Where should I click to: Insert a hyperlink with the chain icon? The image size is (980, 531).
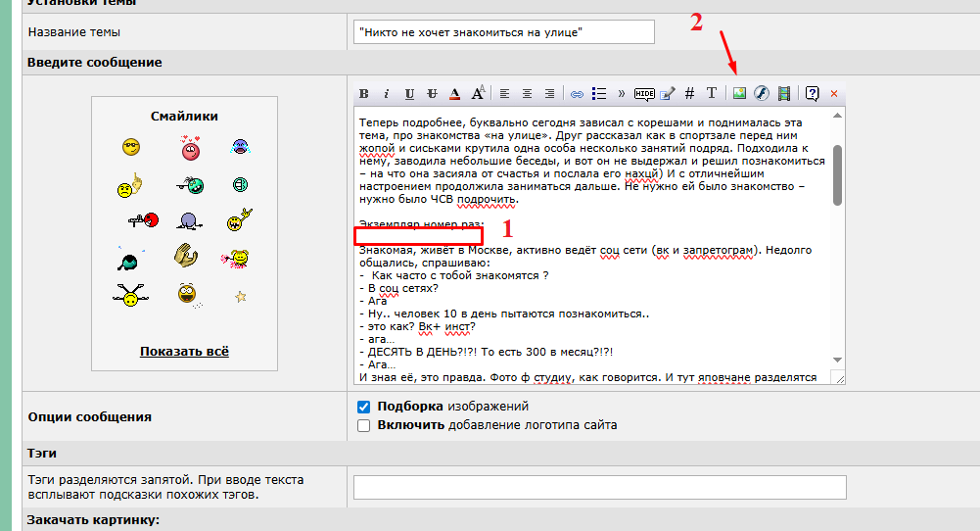point(577,94)
